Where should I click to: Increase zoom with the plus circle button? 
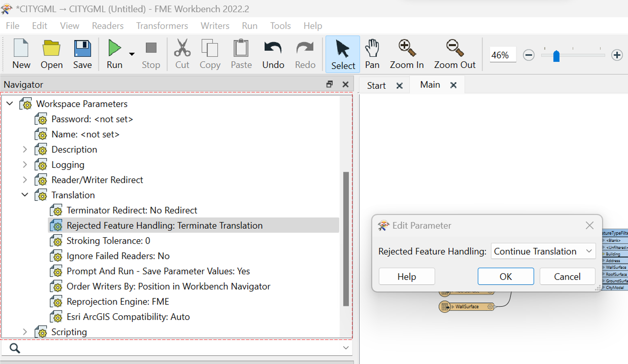(617, 55)
